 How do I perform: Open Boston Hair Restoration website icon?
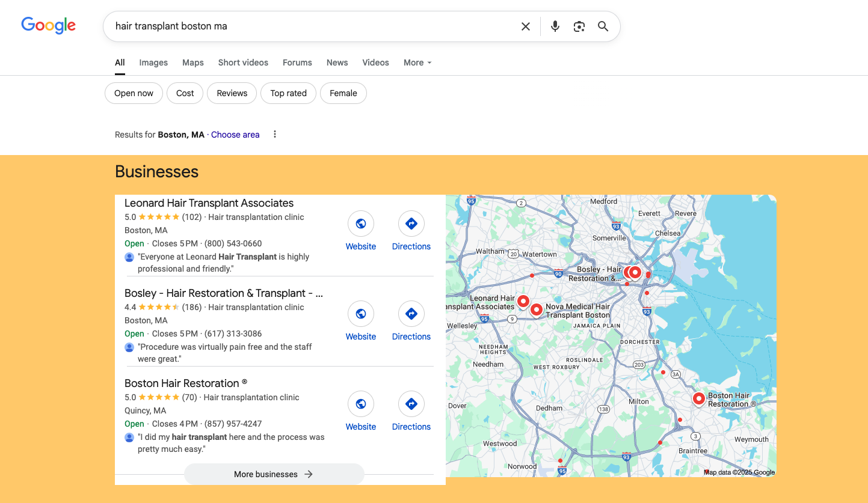click(x=361, y=404)
